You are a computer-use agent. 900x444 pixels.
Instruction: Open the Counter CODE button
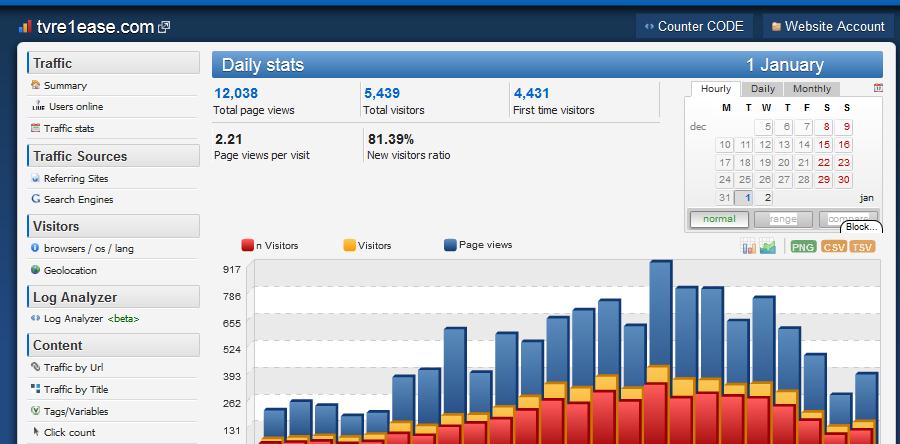click(x=694, y=26)
